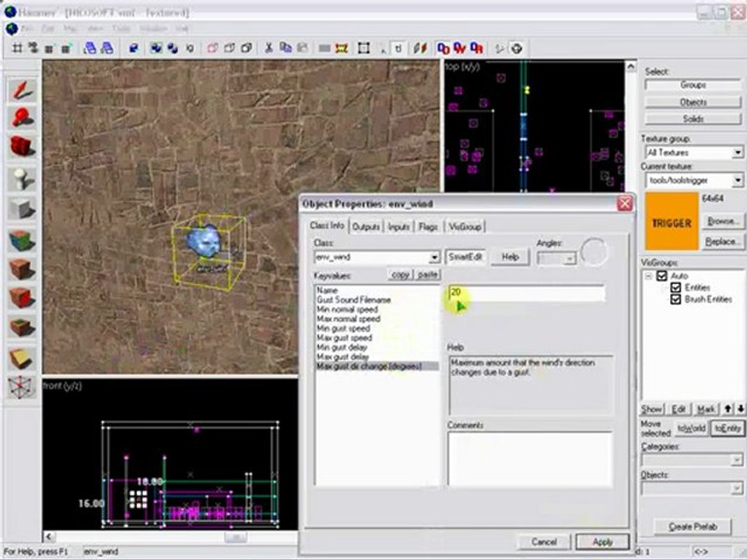Click the Toggle grid toolbar icon

(18, 48)
